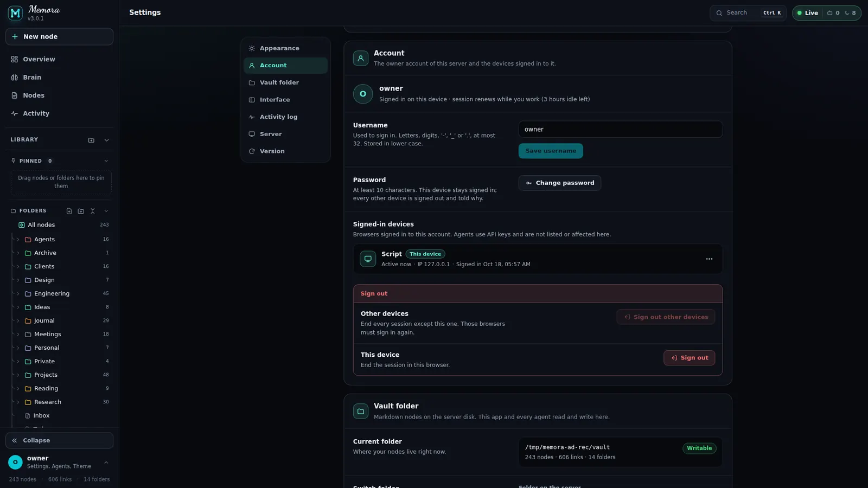Collapse the FOLDERS section chevron
The width and height of the screenshot is (868, 488).
tap(106, 211)
